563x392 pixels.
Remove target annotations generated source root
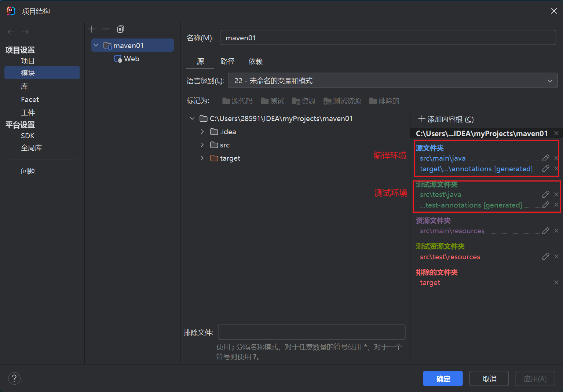coord(556,168)
